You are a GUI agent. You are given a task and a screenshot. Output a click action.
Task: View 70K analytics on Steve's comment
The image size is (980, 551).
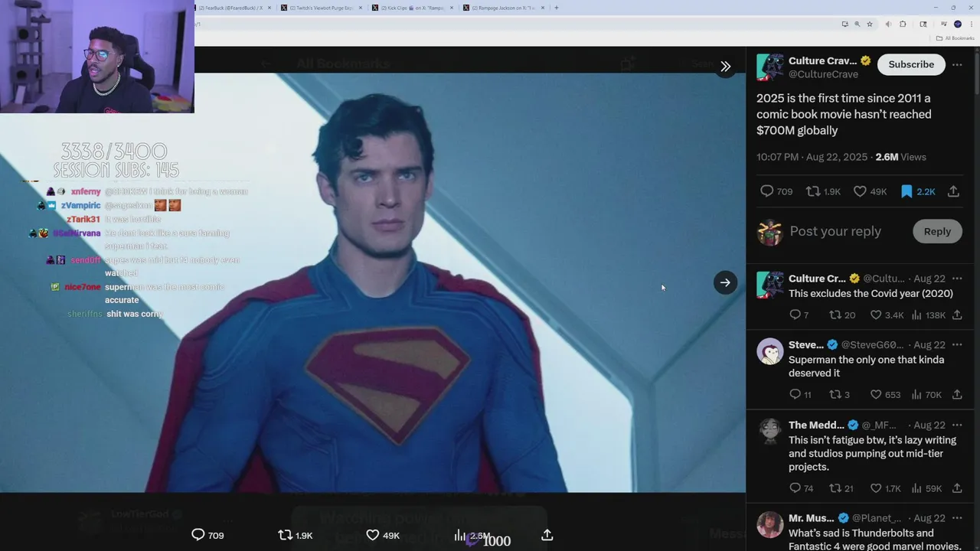pos(926,394)
